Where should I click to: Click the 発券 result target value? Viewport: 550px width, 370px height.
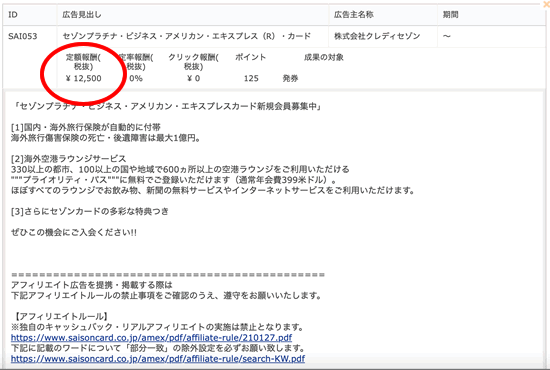(x=290, y=78)
